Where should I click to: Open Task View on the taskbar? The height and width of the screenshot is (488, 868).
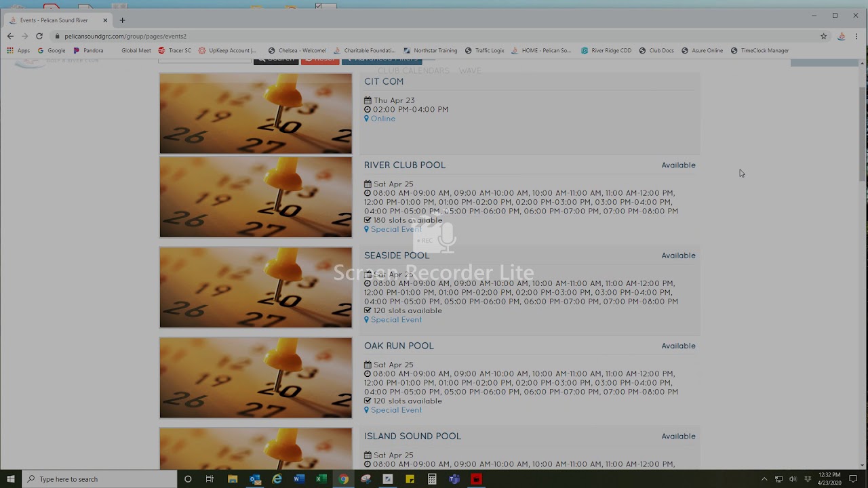point(210,479)
